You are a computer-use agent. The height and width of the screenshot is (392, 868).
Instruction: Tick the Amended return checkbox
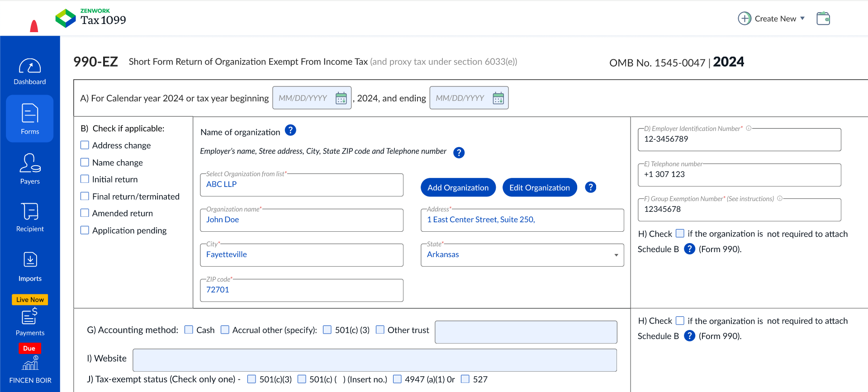(x=85, y=213)
